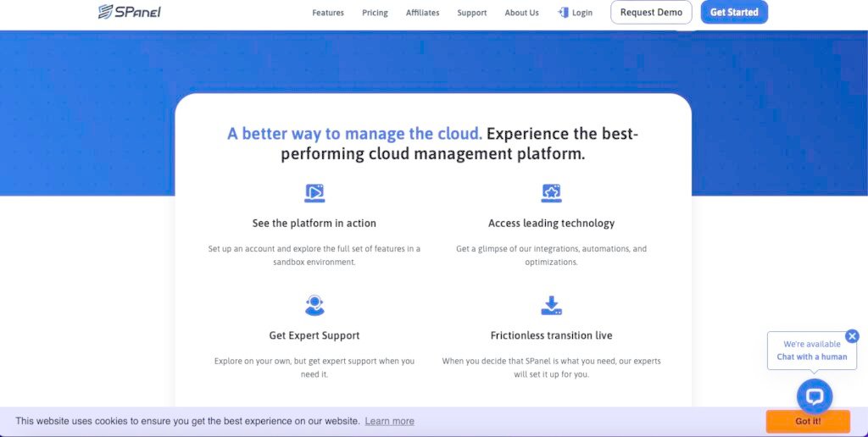Viewport: 868px width, 437px height.
Task: Accept cookies with Got it! button
Action: (807, 421)
